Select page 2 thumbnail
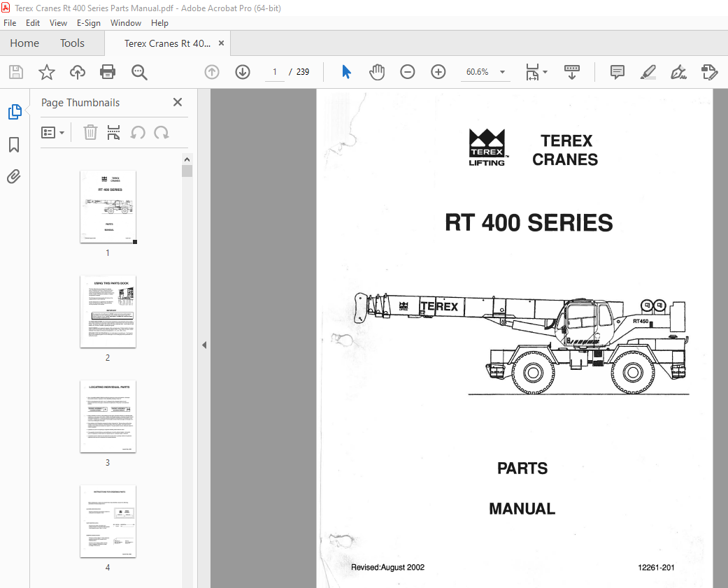 pyautogui.click(x=108, y=311)
